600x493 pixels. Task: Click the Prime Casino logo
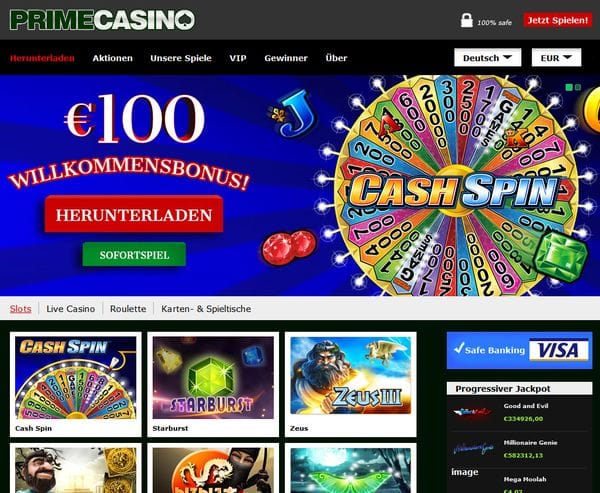[x=102, y=20]
